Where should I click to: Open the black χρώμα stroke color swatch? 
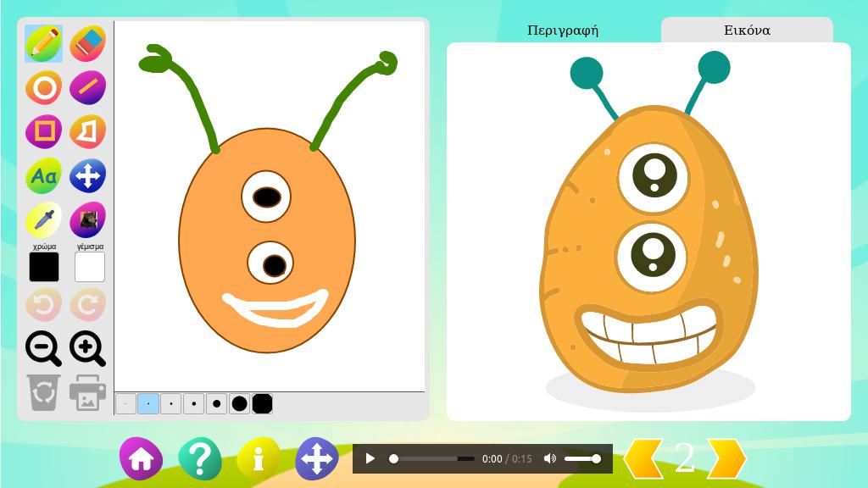[x=44, y=267]
